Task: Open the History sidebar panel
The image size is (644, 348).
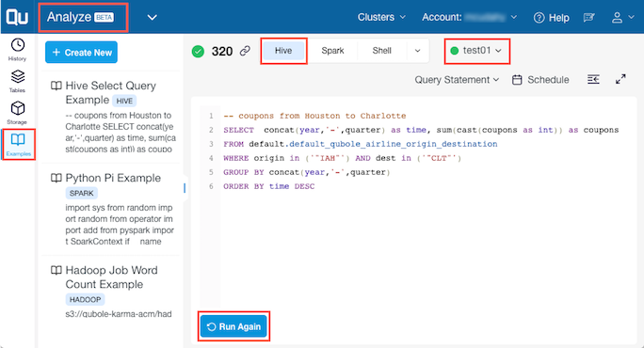Action: 17,49
